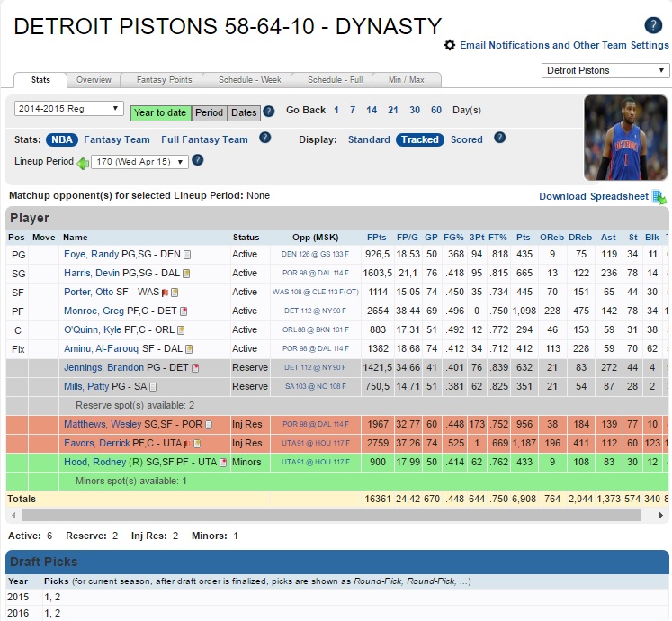Go back 7 days
Image resolution: width=672 pixels, height=621 pixels.
tap(353, 110)
